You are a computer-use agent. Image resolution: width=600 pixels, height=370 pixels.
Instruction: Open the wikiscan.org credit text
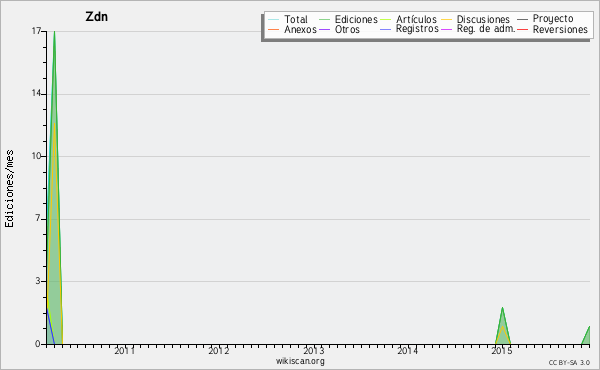[x=300, y=361]
